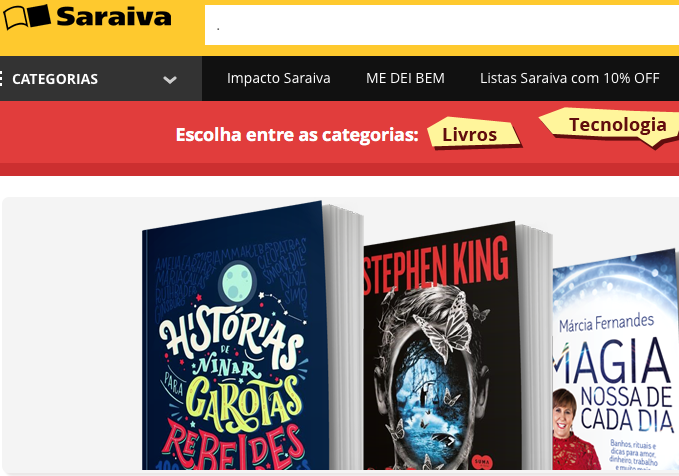This screenshot has width=679, height=476.
Task: Click Márcia Fernandes author photo on cover
Action: (x=574, y=429)
